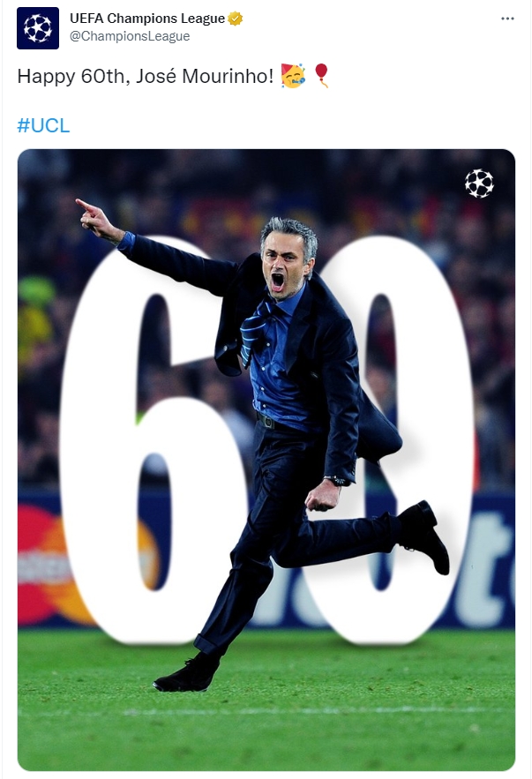Open the UEFA Champions League profile avatar
Screen dimensions: 532x779
38,28
